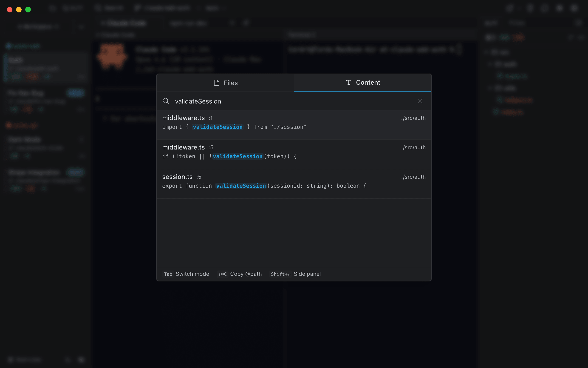
Task: Click ./src/auth path of first middleware.ts result
Action: [x=413, y=118]
